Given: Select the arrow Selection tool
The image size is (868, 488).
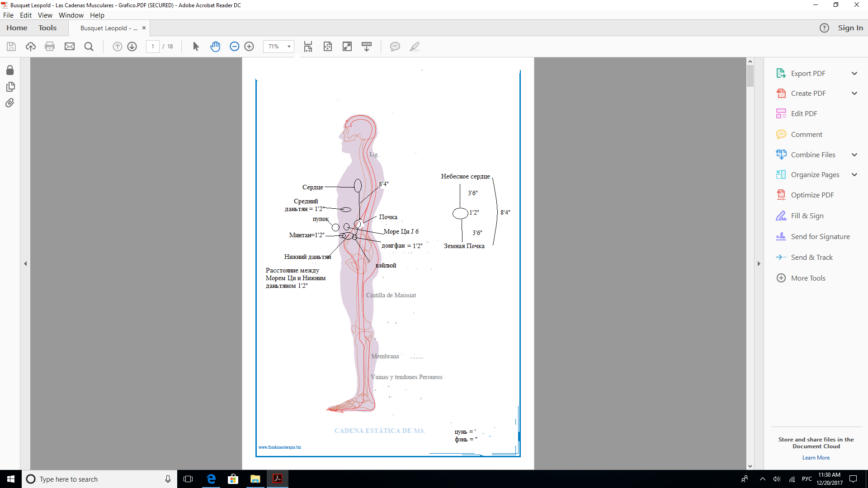Looking at the screenshot, I should coord(196,47).
